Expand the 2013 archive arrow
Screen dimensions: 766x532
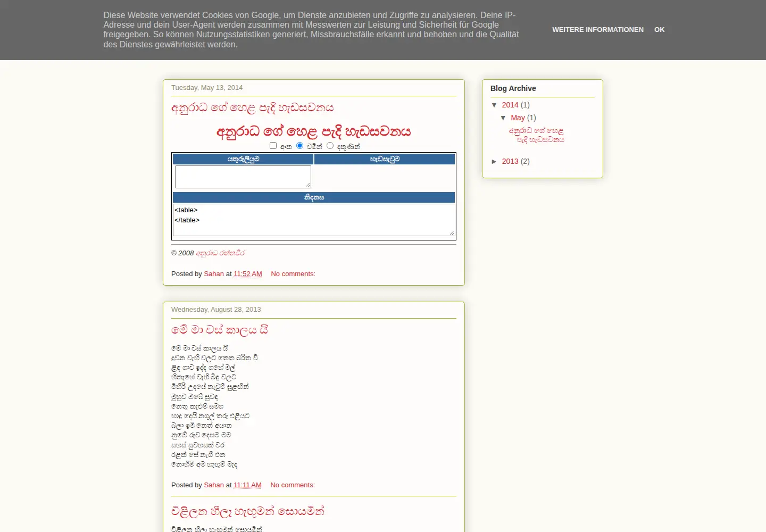pyautogui.click(x=495, y=162)
